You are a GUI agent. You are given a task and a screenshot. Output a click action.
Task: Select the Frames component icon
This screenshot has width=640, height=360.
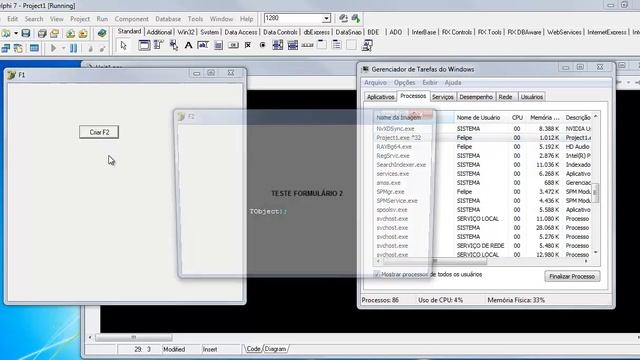click(144, 45)
